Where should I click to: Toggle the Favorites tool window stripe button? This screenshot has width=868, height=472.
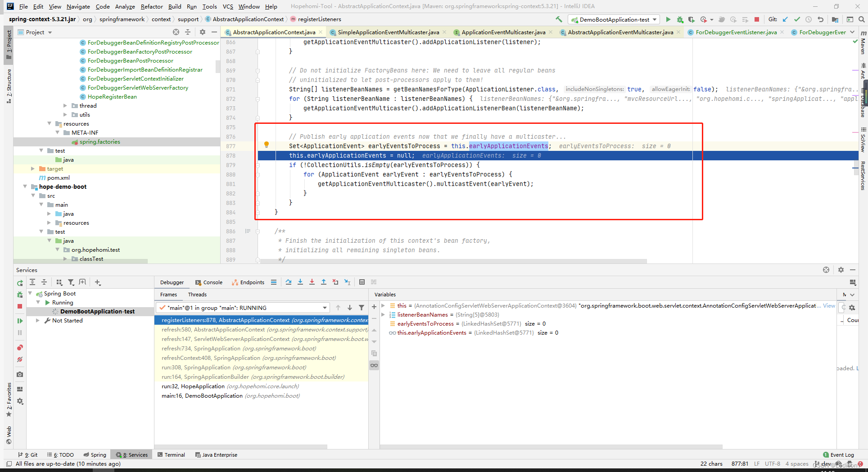[x=9, y=400]
